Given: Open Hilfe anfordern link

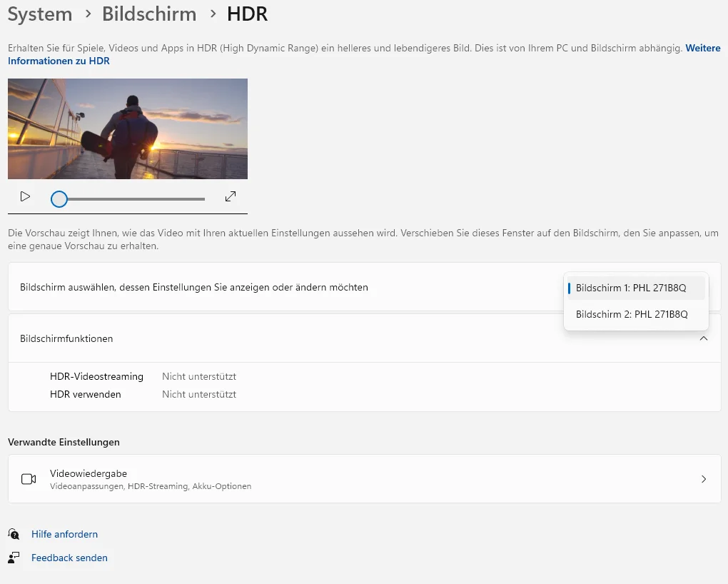Looking at the screenshot, I should (x=64, y=534).
